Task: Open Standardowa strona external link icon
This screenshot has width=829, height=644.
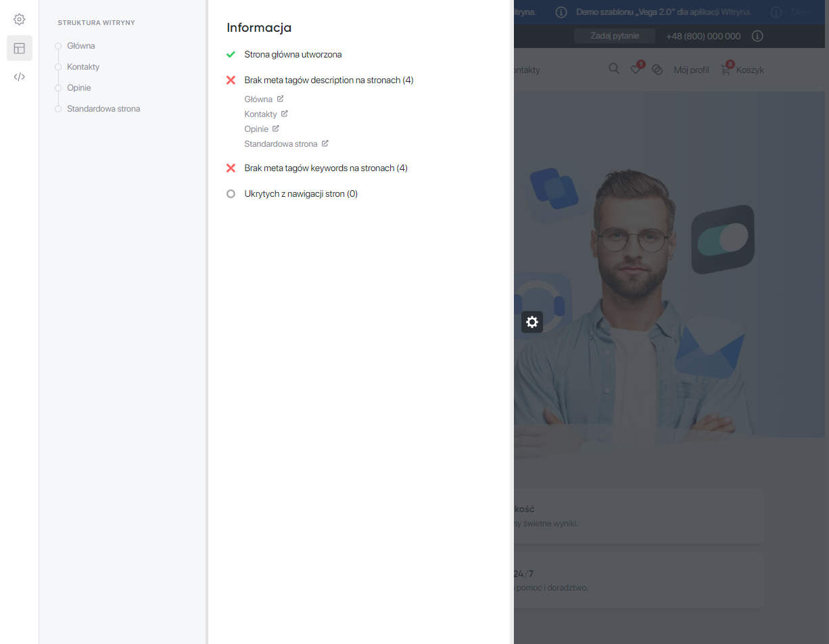Action: click(325, 143)
